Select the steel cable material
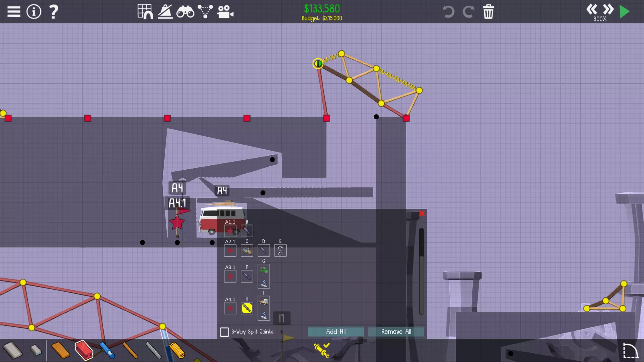Viewport: 644px width, 362px height. click(x=153, y=350)
